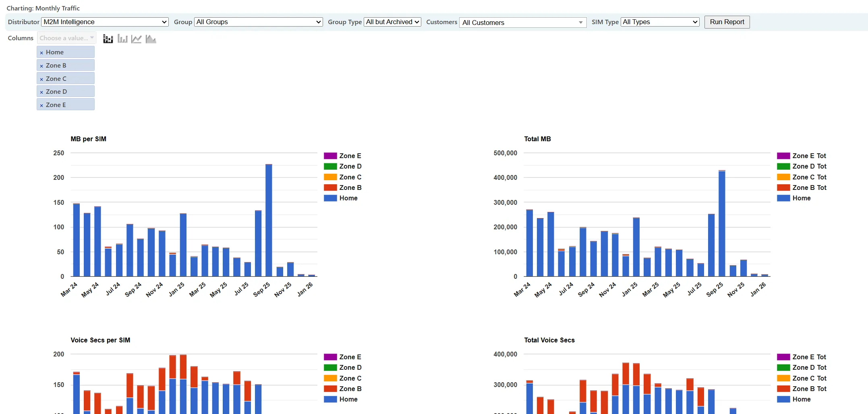Click Home legend swatch in Voice Secs per SIM

click(x=330, y=399)
